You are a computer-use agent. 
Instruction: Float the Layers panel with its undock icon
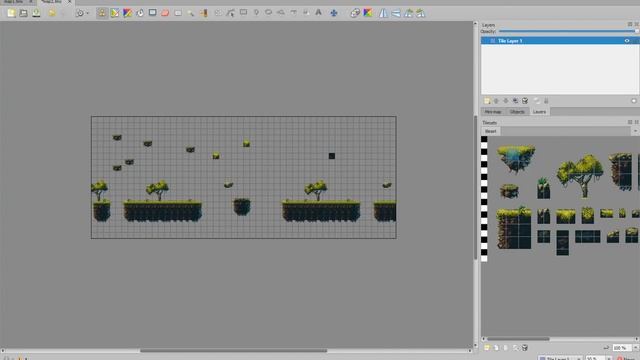(630, 24)
